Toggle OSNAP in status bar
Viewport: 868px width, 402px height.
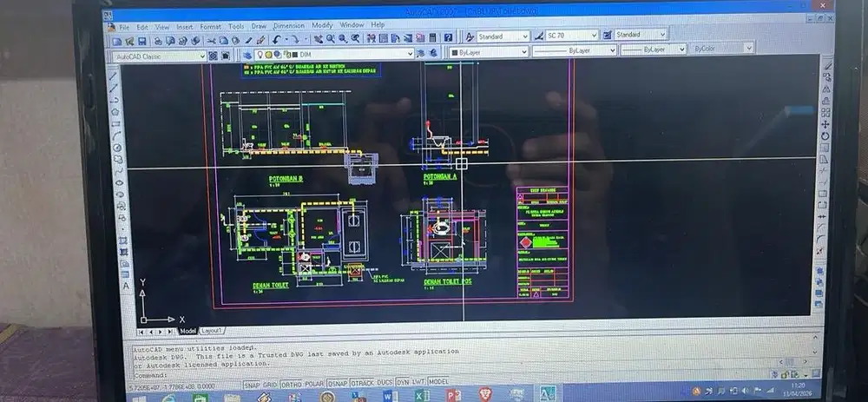tap(337, 382)
